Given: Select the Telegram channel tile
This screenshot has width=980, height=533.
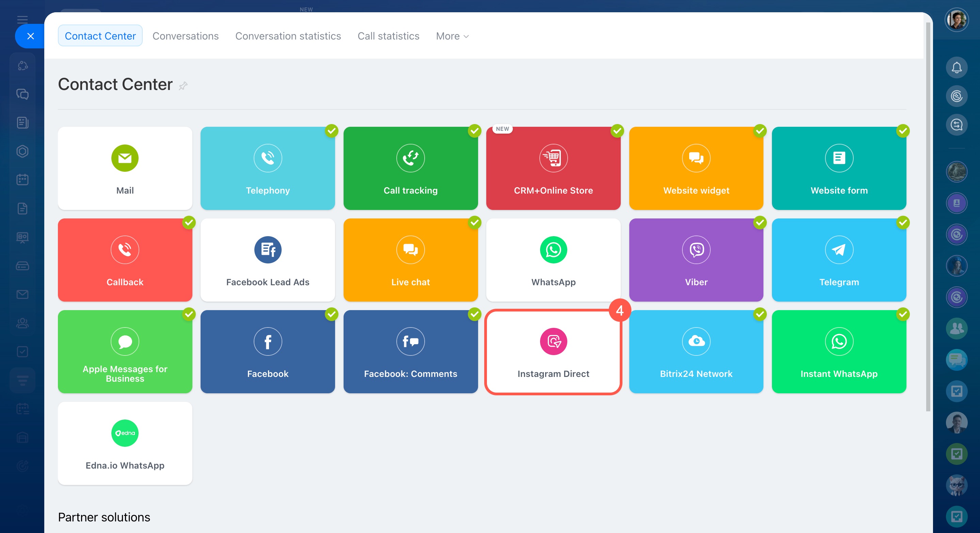Looking at the screenshot, I should [x=839, y=260].
